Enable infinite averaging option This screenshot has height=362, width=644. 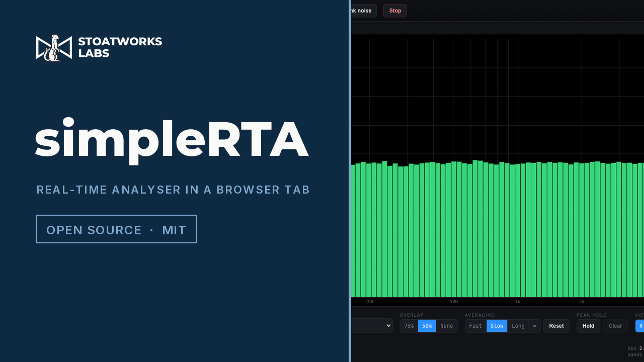[535, 326]
